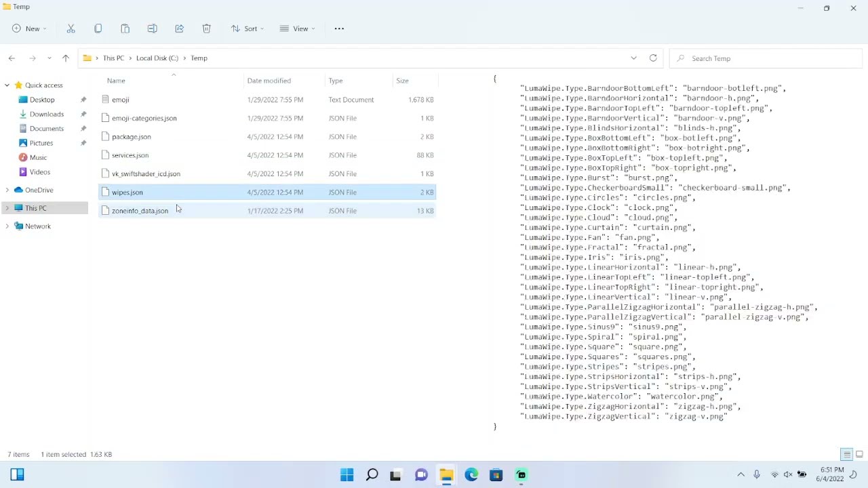Image resolution: width=868 pixels, height=488 pixels.
Task: Open the View layout dropdown
Action: pos(297,28)
